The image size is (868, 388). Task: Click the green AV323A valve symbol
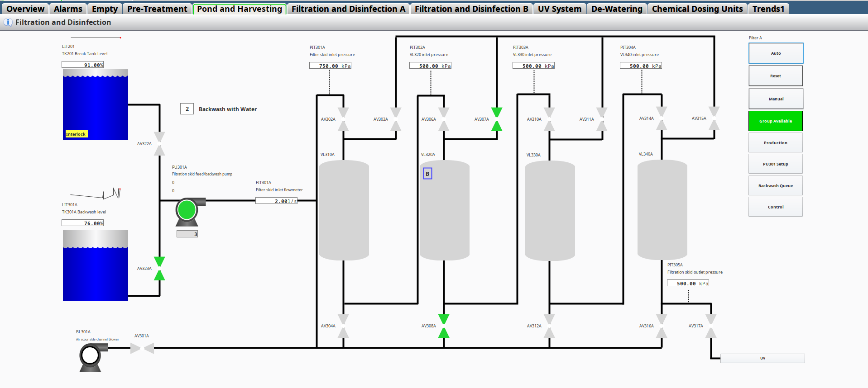click(x=159, y=268)
